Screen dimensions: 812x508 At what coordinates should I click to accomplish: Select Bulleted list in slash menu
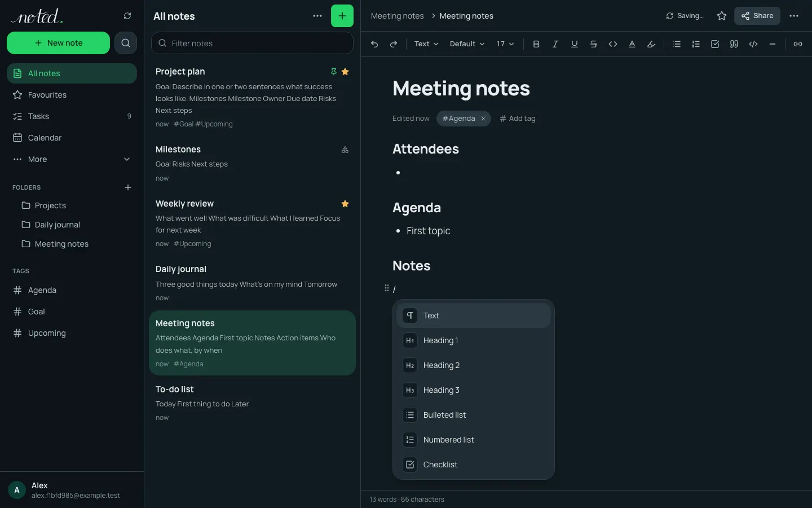click(474, 415)
